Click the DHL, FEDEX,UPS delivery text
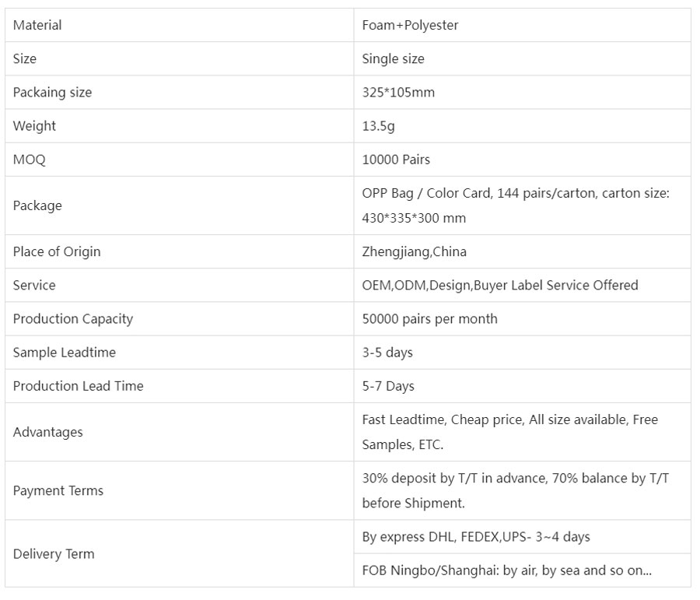Screen dimensions: 700x600 (x=476, y=536)
